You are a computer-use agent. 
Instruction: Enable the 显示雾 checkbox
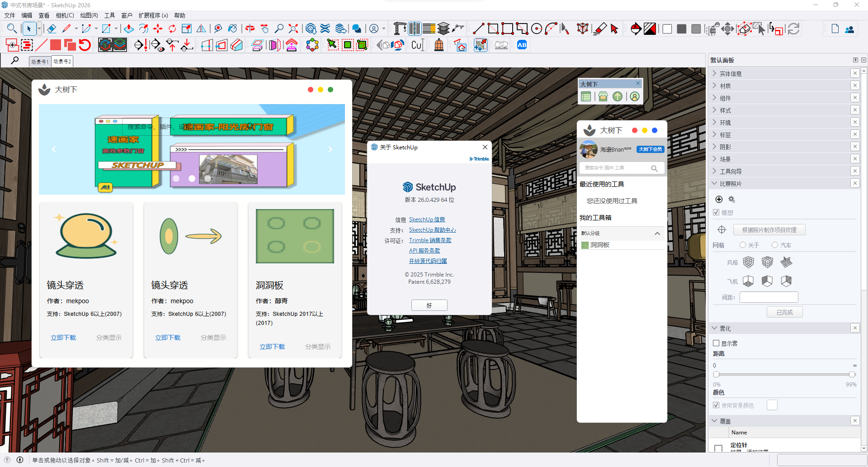[x=716, y=343]
